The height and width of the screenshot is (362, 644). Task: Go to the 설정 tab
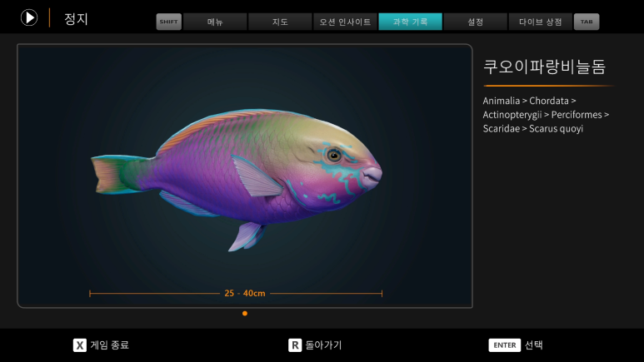475,22
